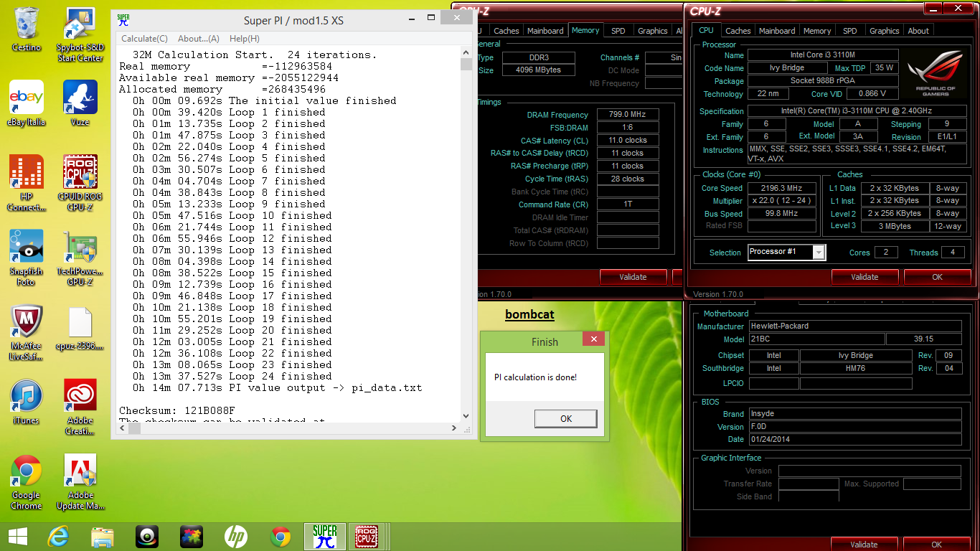The width and height of the screenshot is (980, 551).
Task: Expand the Processor #1 selection dropdown
Action: pos(819,252)
